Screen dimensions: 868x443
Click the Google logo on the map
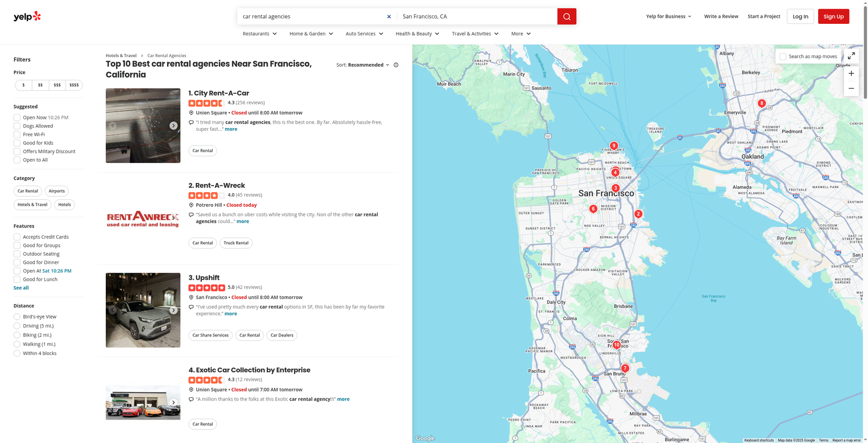(x=425, y=438)
